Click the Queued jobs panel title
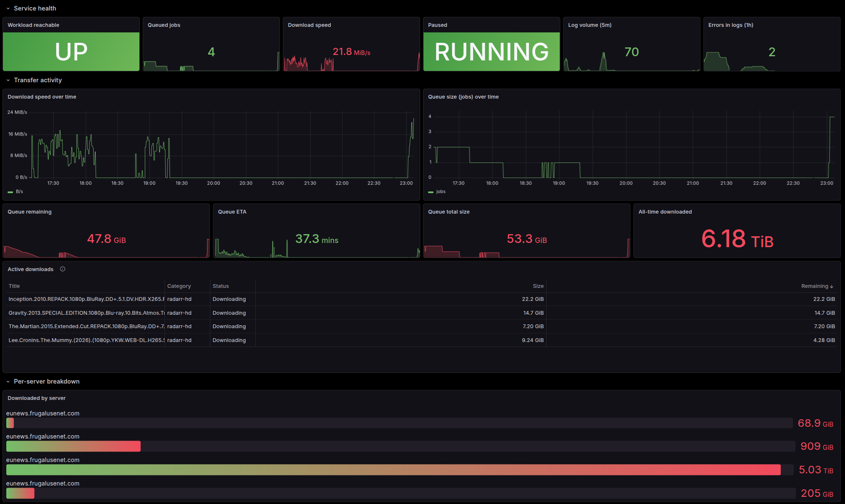Screen dimensions: 845x504 (x=164, y=25)
